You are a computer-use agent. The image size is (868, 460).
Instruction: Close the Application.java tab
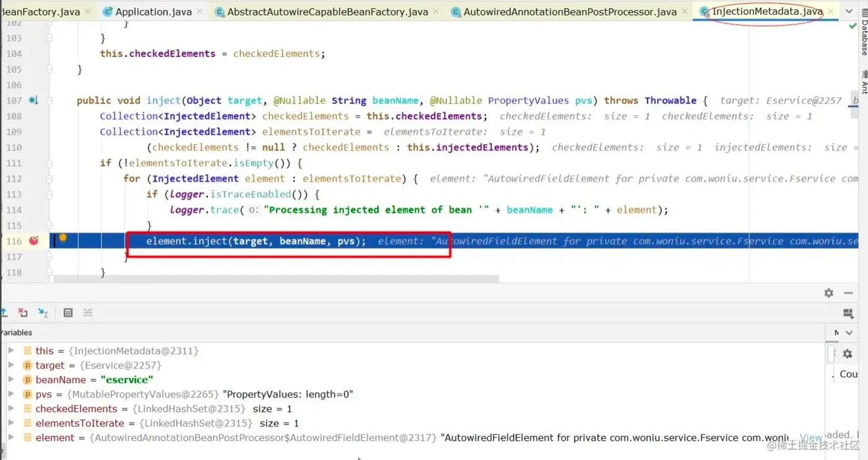199,11
